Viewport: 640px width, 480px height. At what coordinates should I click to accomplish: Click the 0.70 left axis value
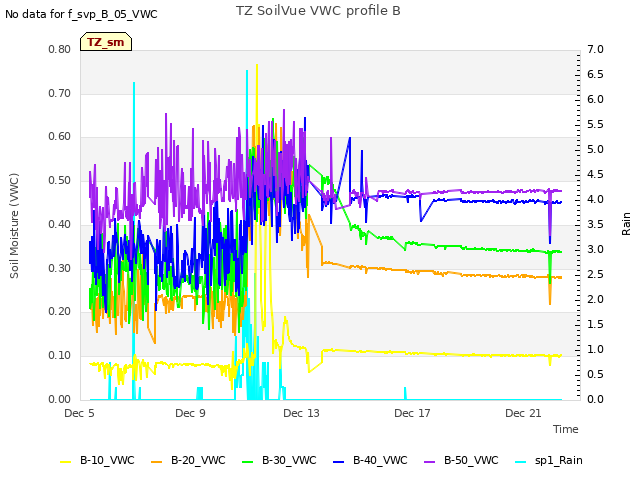pos(60,93)
